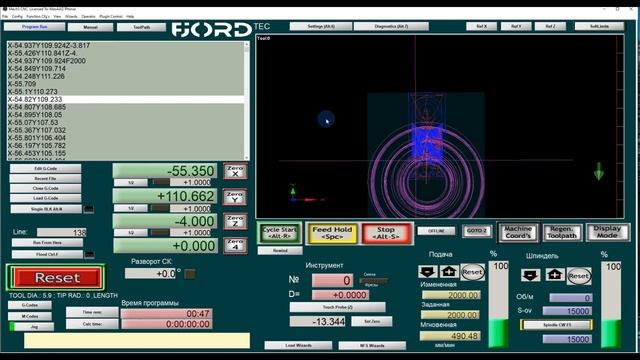Halt the program with the Stop button
This screenshot has width=640, height=360.
tap(386, 233)
